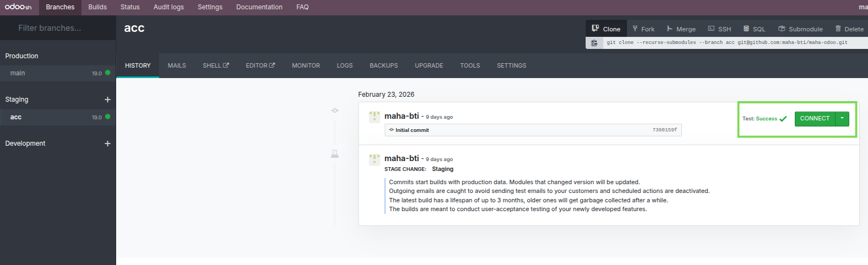The image size is (868, 265).
Task: Add a new Staging branch
Action: [107, 100]
